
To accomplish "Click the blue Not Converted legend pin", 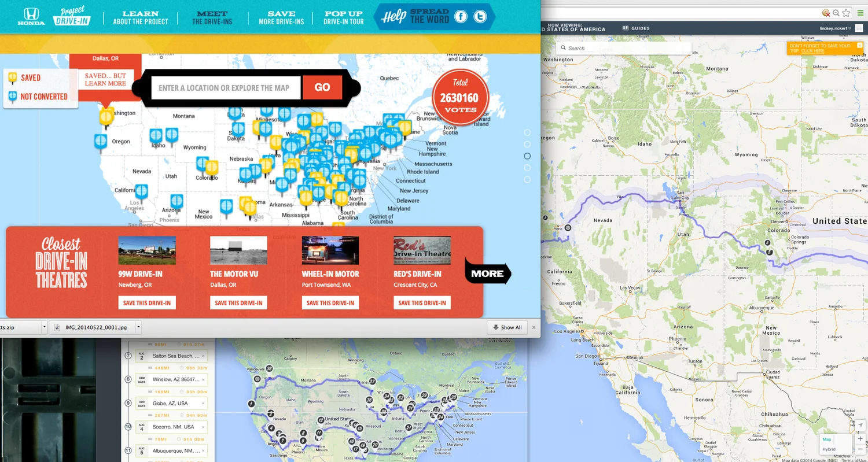I will (12, 97).
